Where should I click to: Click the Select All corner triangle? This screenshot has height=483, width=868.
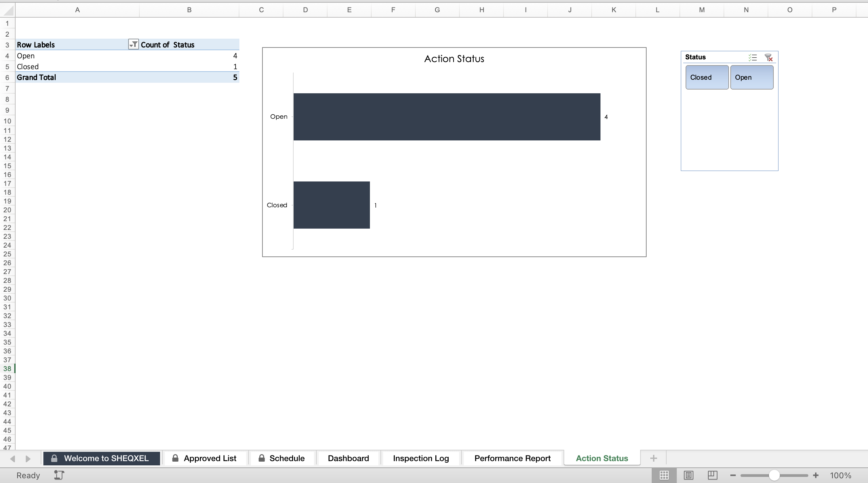click(8, 11)
